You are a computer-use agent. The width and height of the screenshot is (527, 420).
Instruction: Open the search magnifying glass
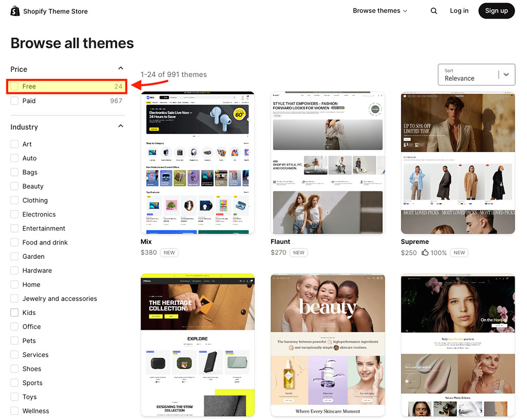tap(434, 10)
